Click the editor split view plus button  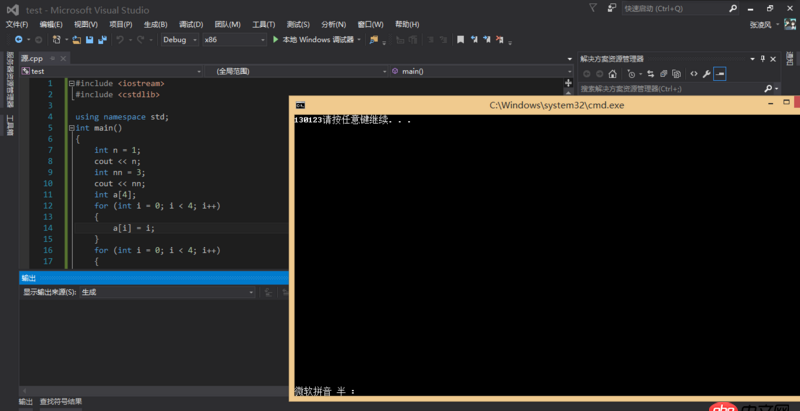point(569,83)
